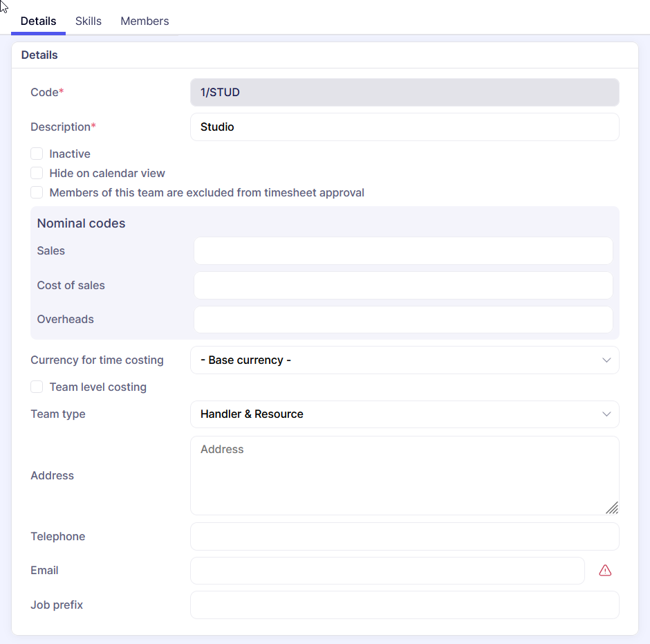Tick the Inactive checkbox
This screenshot has height=644, width=650.
[37, 154]
